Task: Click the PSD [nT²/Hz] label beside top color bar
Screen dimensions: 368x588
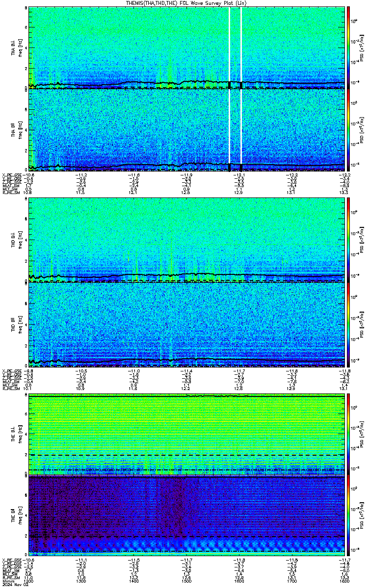Action: click(x=362, y=48)
